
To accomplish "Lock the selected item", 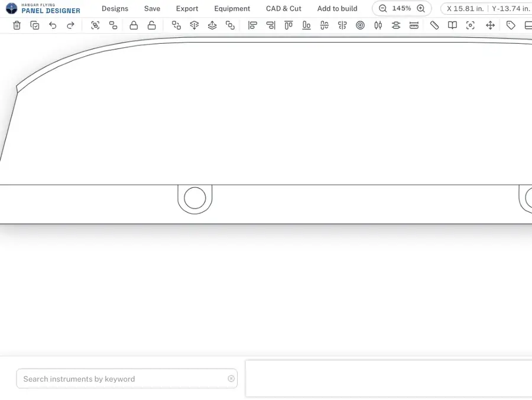I will pyautogui.click(x=134, y=25).
